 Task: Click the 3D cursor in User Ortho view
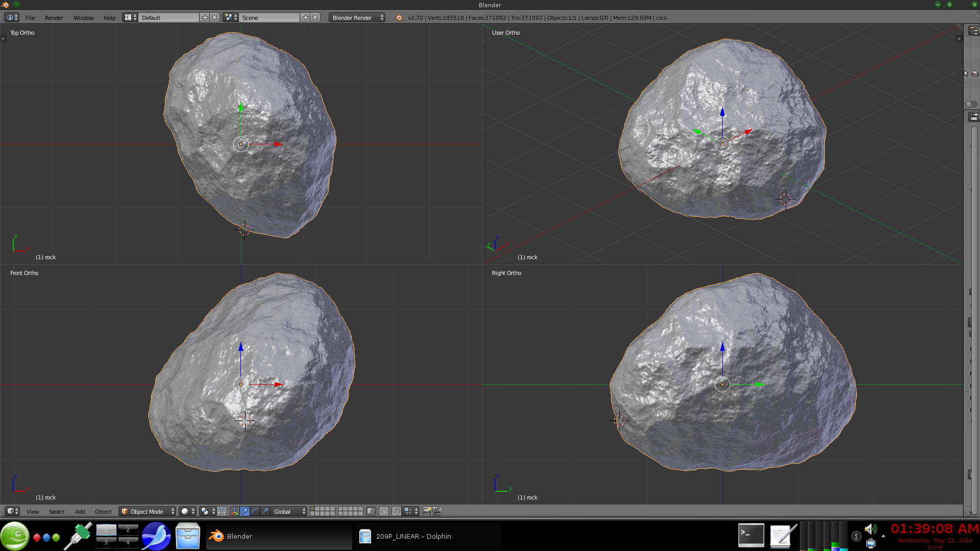[786, 199]
